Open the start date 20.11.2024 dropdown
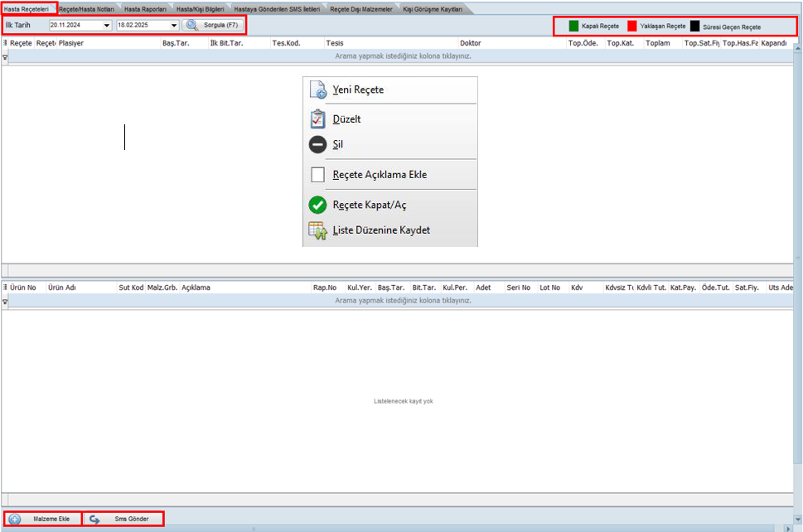803x532 pixels. point(107,26)
